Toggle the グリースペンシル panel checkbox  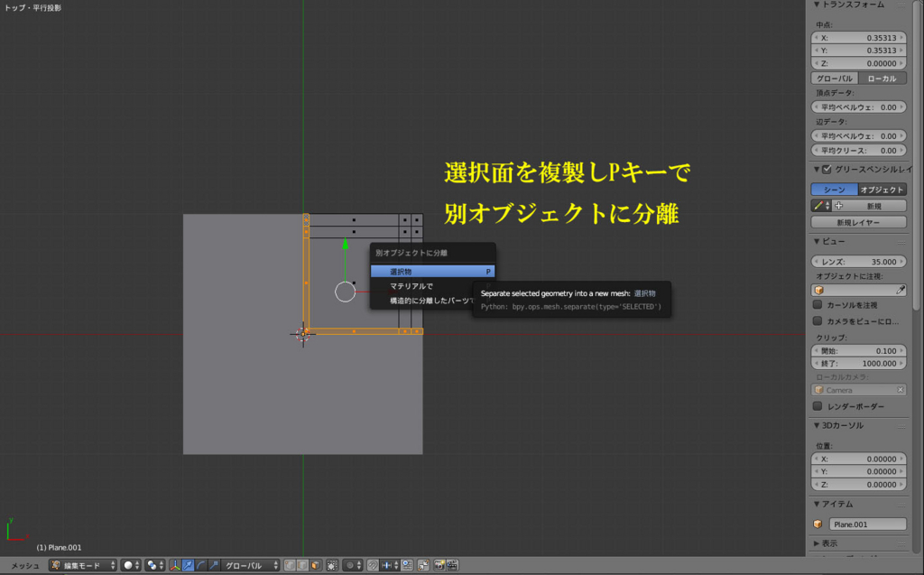click(x=827, y=170)
